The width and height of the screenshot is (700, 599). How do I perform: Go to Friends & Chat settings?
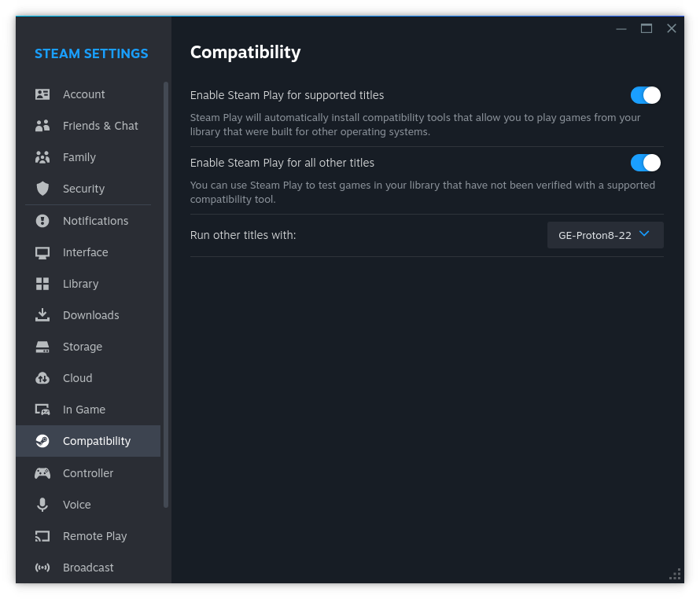pos(88,126)
